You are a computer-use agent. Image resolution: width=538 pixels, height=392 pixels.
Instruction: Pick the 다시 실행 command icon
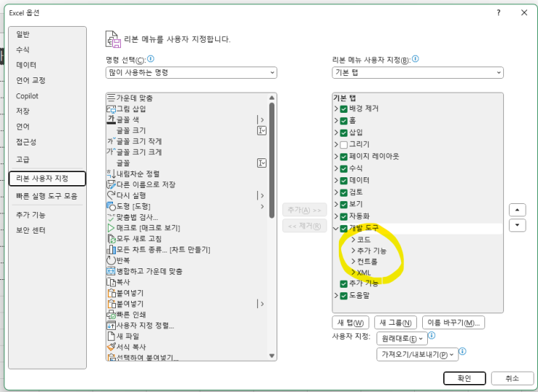[x=112, y=195]
